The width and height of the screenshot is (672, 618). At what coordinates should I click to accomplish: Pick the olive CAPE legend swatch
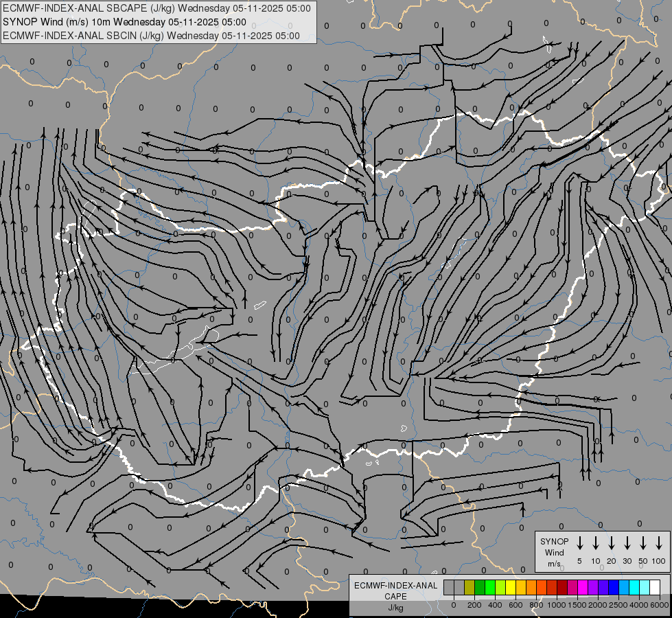tap(470, 587)
